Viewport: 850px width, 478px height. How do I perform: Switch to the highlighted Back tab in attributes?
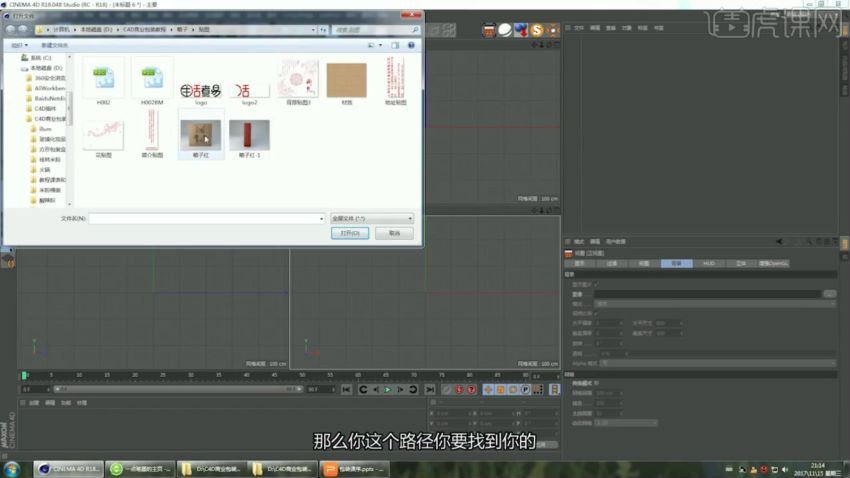(x=676, y=263)
